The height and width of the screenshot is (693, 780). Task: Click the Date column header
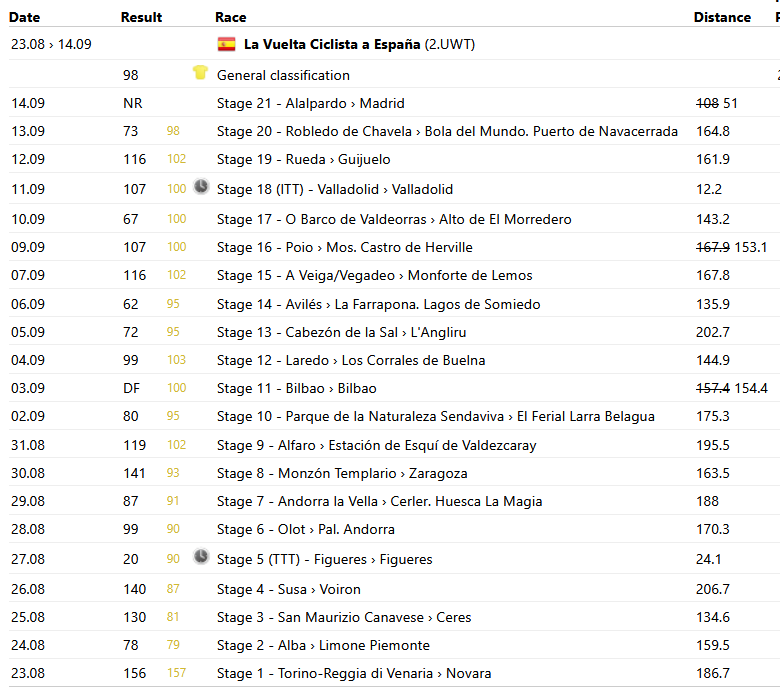tap(25, 17)
